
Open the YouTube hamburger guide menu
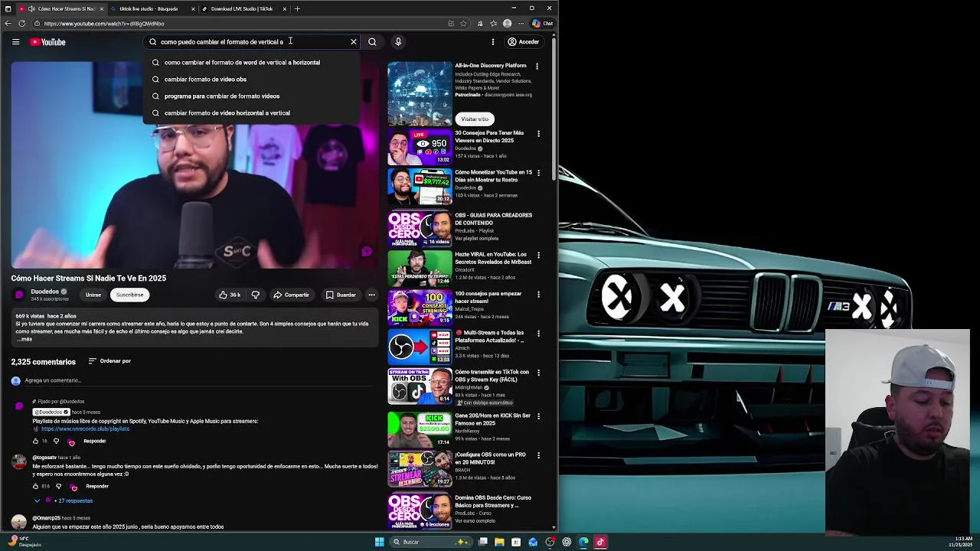coord(15,42)
